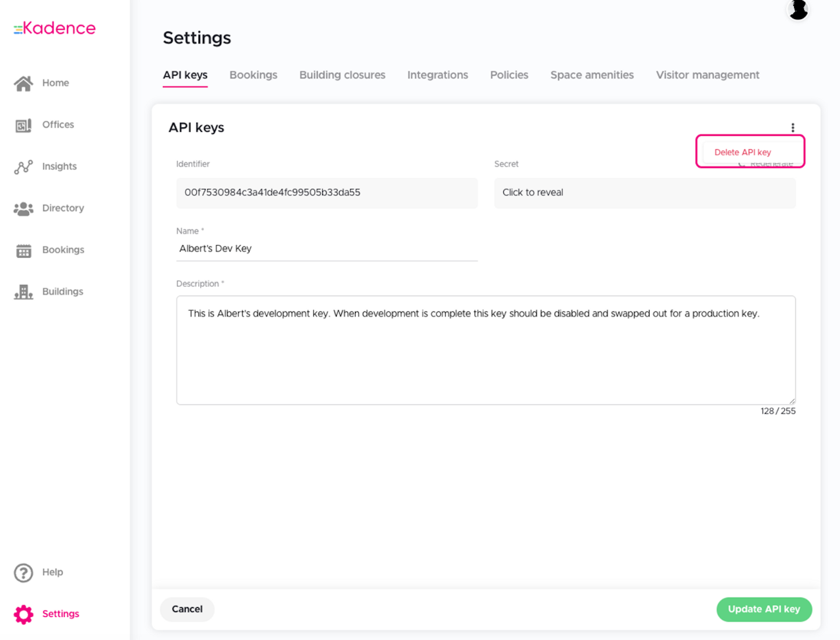Click the Bookings calendar icon in sidebar
Screen dimensions: 840x640
24,251
